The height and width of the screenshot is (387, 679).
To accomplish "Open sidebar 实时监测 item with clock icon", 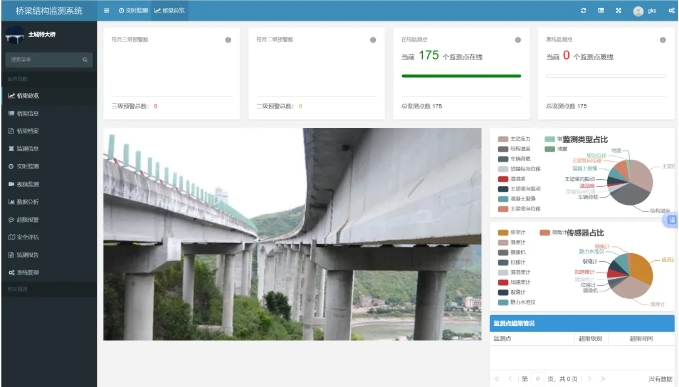I will click(49, 166).
